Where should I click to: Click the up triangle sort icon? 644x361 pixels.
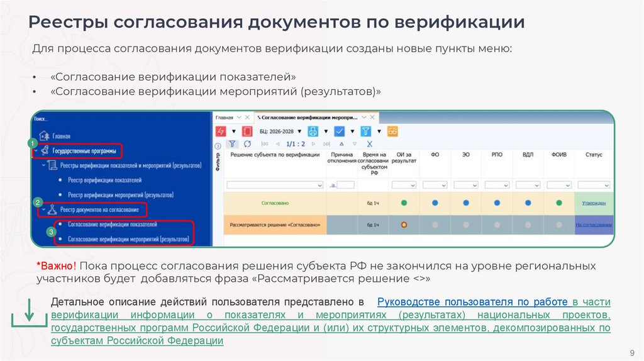click(341, 144)
